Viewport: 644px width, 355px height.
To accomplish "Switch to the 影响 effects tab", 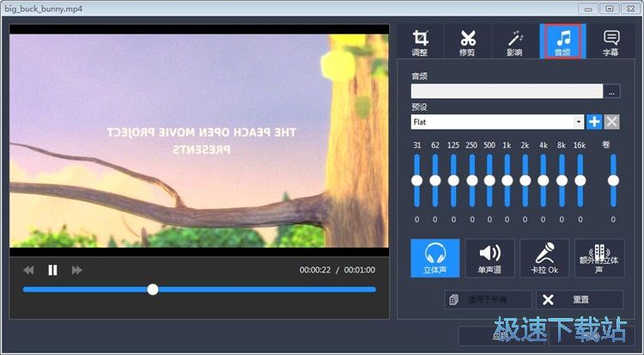I will (x=515, y=41).
